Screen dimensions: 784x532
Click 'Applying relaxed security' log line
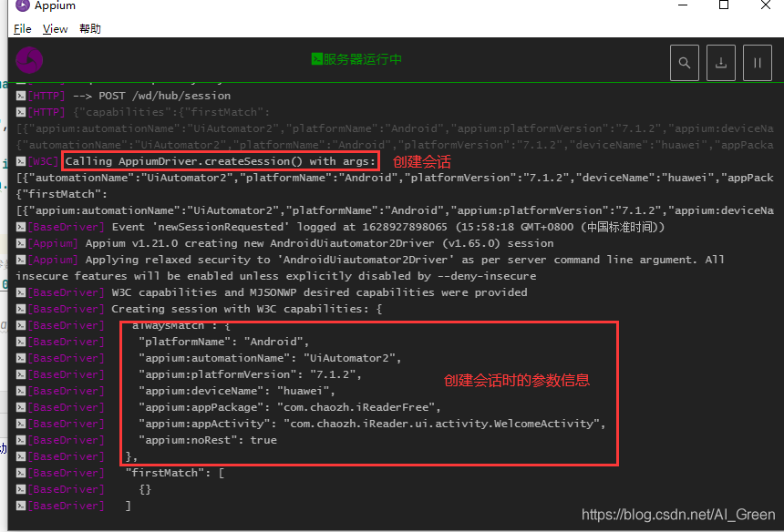click(405, 261)
